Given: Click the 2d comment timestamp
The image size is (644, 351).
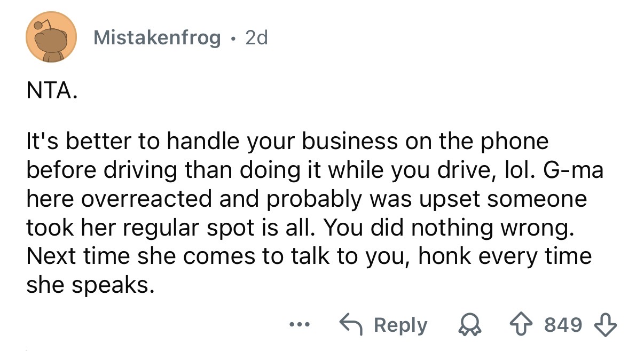Looking at the screenshot, I should pyautogui.click(x=256, y=37).
